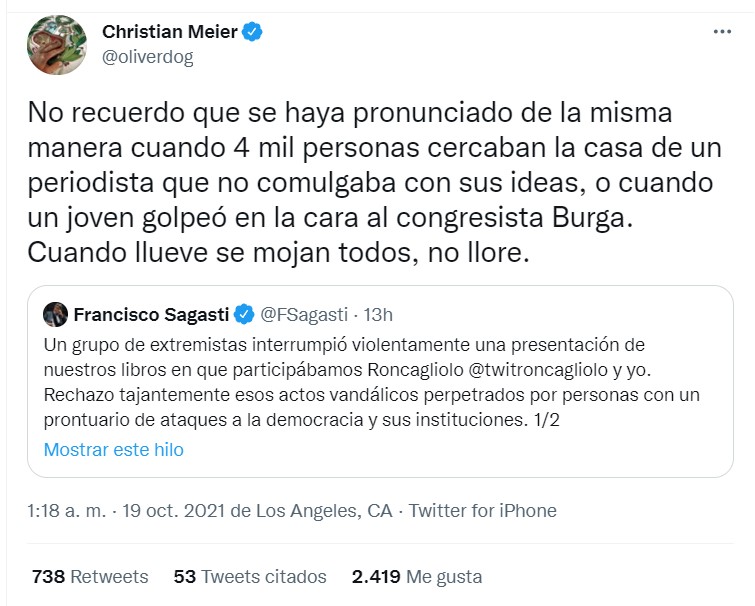Expand thread with Mostrar este hilo

(x=114, y=449)
